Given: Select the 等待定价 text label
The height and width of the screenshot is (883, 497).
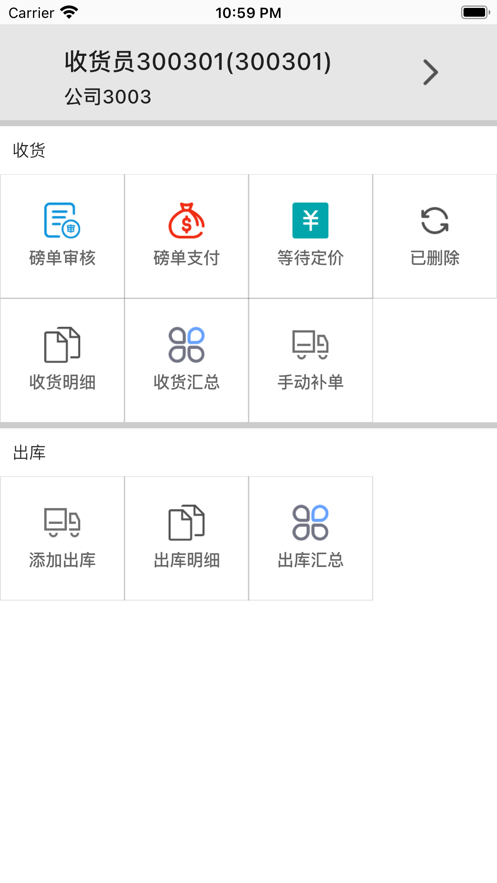Looking at the screenshot, I should [310, 258].
